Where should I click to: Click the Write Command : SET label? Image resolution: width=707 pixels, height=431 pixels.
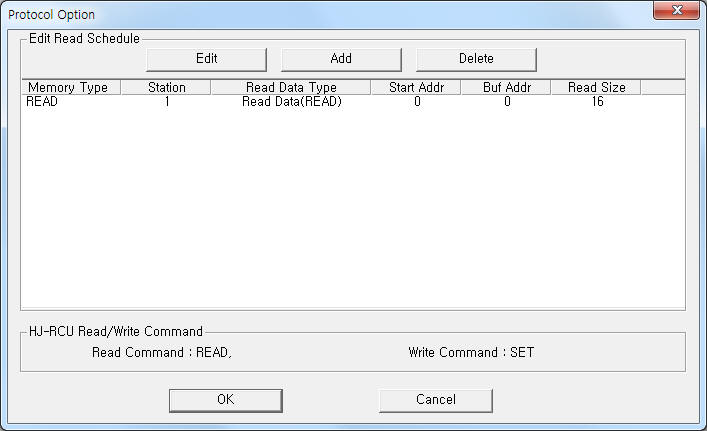[471, 353]
